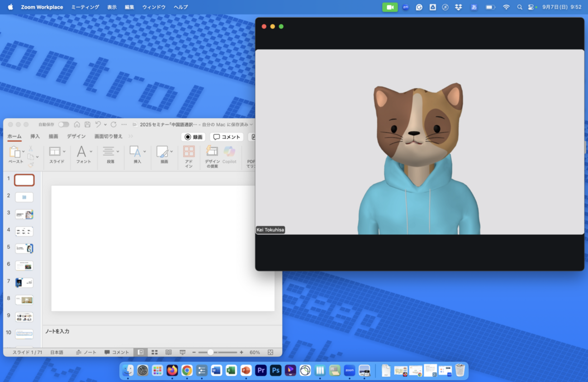Select slide 1 thumbnail
This screenshot has width=588, height=382.
point(24,180)
